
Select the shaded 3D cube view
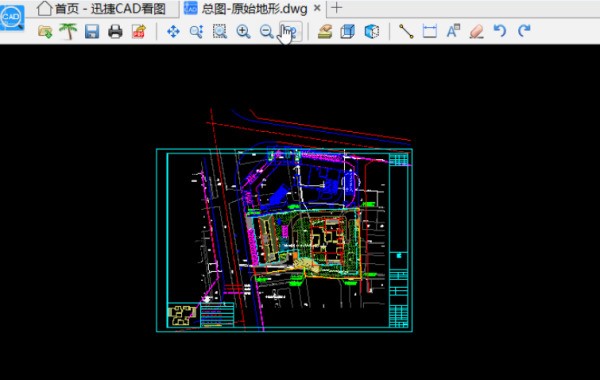point(372,31)
